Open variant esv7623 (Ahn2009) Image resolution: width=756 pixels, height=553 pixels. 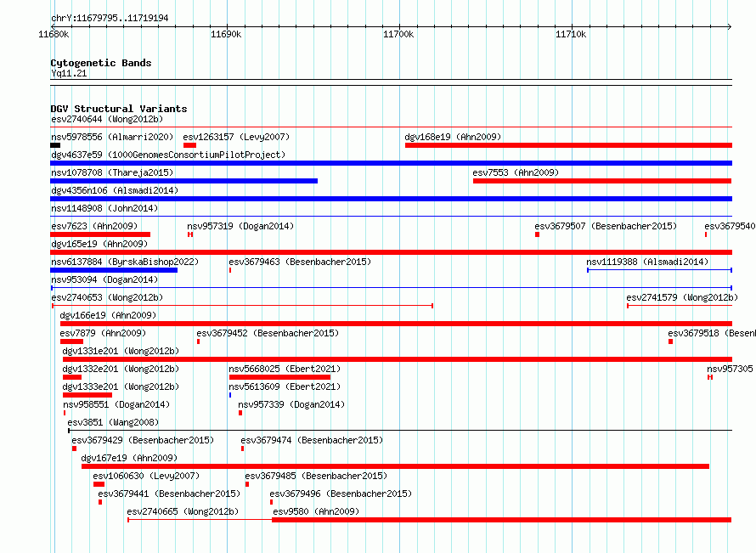(94, 226)
